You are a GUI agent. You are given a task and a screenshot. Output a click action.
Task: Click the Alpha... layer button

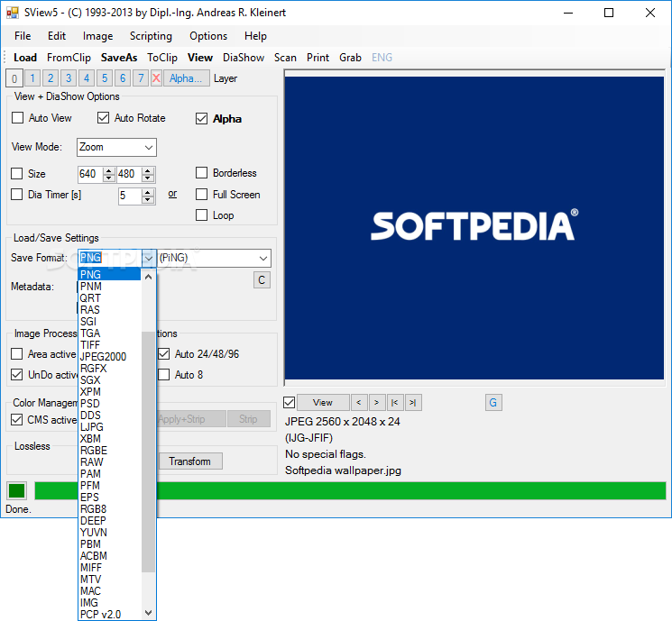pyautogui.click(x=186, y=78)
